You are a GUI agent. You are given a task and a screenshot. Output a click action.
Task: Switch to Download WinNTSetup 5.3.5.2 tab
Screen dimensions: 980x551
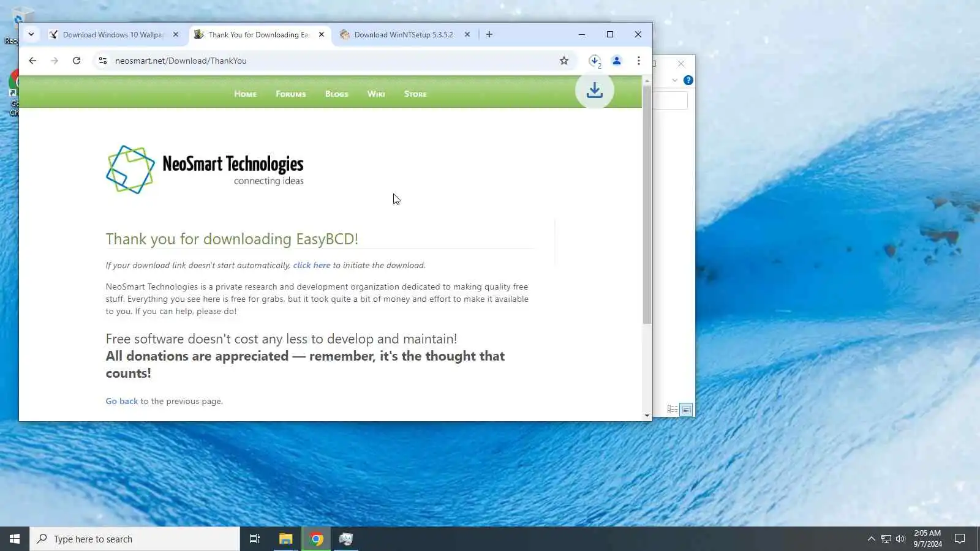click(404, 34)
